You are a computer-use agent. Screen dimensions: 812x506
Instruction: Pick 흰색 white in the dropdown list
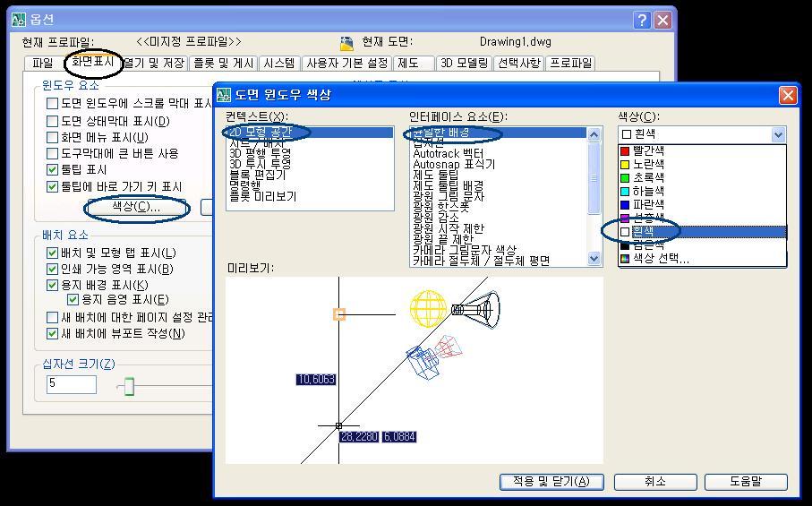tap(703, 232)
